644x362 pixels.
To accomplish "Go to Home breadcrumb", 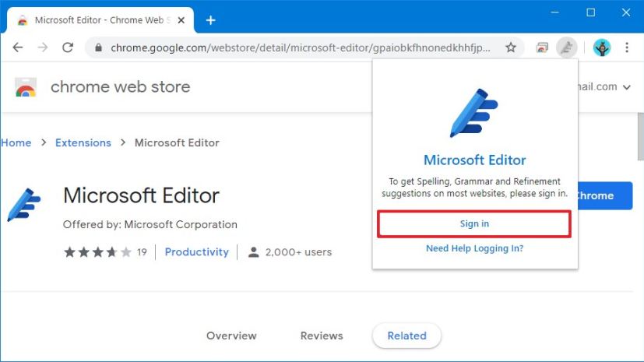I will [x=16, y=142].
